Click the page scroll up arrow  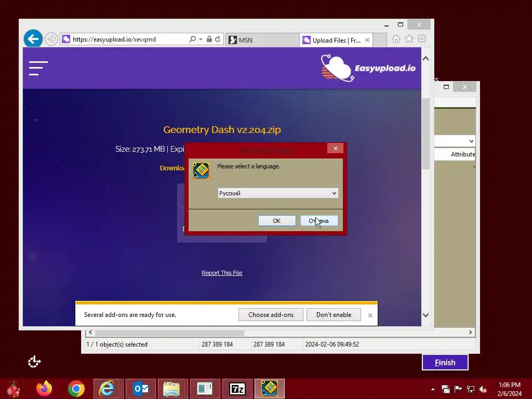click(x=426, y=58)
